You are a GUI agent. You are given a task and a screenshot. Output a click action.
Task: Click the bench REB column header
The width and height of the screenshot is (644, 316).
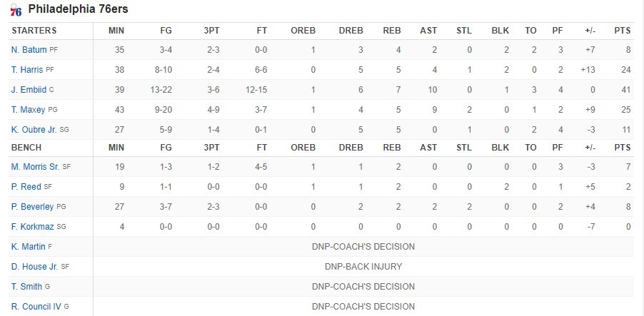coord(392,148)
